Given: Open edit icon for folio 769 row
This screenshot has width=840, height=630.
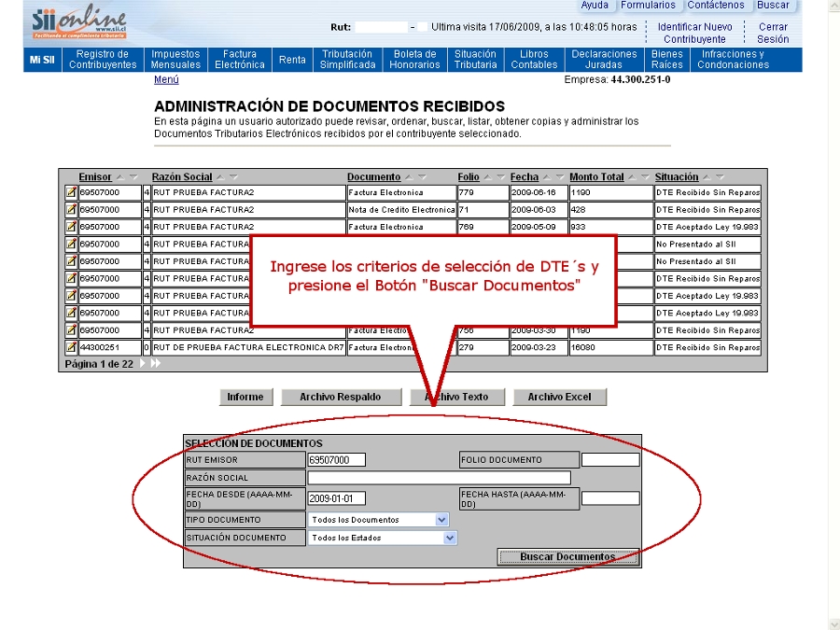Looking at the screenshot, I should coord(71,227).
